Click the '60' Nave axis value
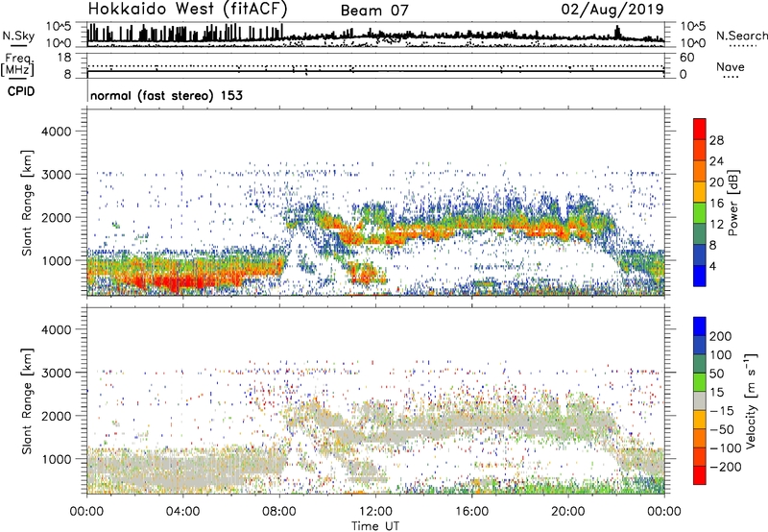Image resolution: width=768 pixels, height=532 pixels. (x=686, y=58)
